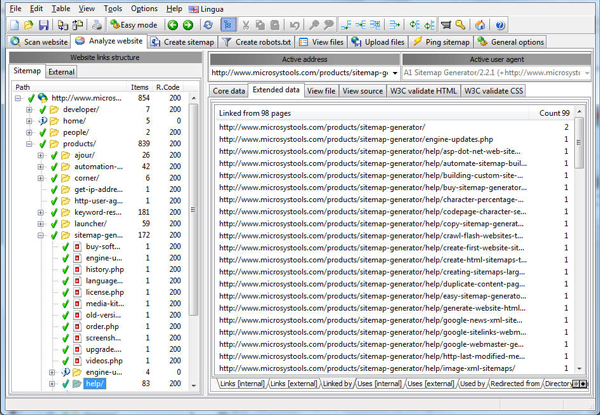600x415 pixels.
Task: Click the Undo toolbar icon
Action: (294, 25)
